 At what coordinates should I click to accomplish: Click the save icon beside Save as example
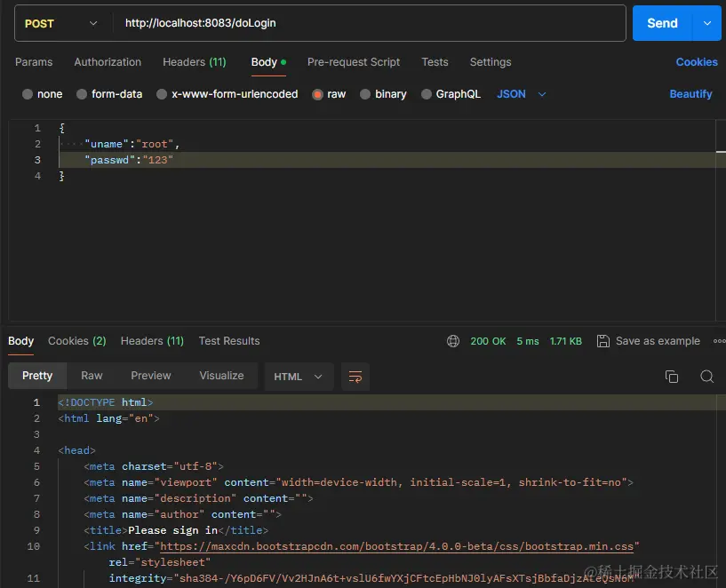click(x=603, y=341)
